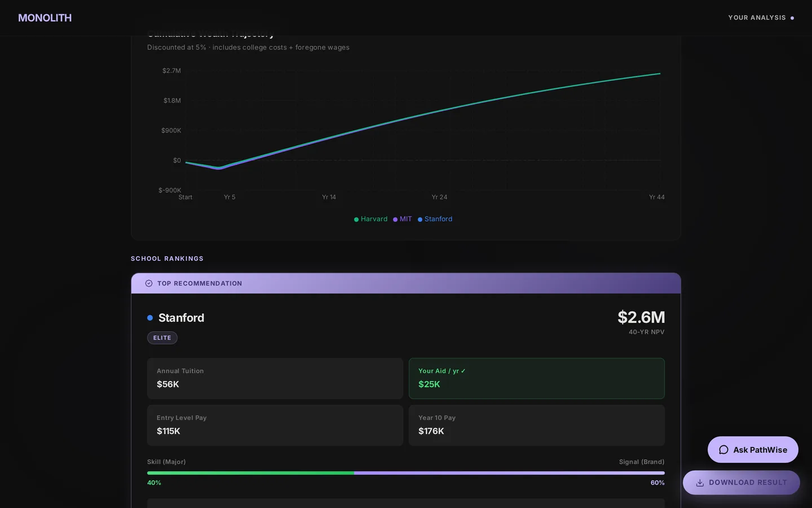Click the Entry Level Pay $115K card
Image resolution: width=812 pixels, height=508 pixels.
[275, 425]
